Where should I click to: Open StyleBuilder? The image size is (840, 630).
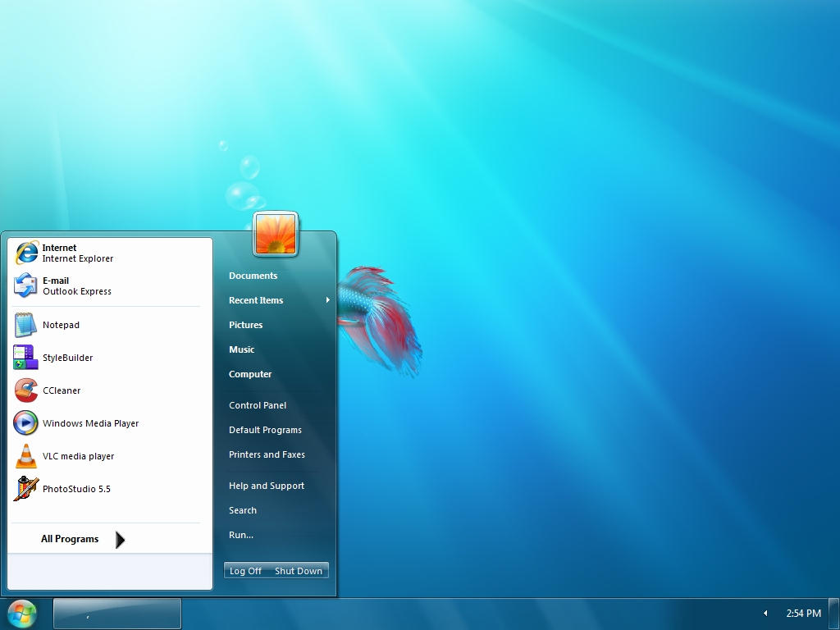click(66, 358)
